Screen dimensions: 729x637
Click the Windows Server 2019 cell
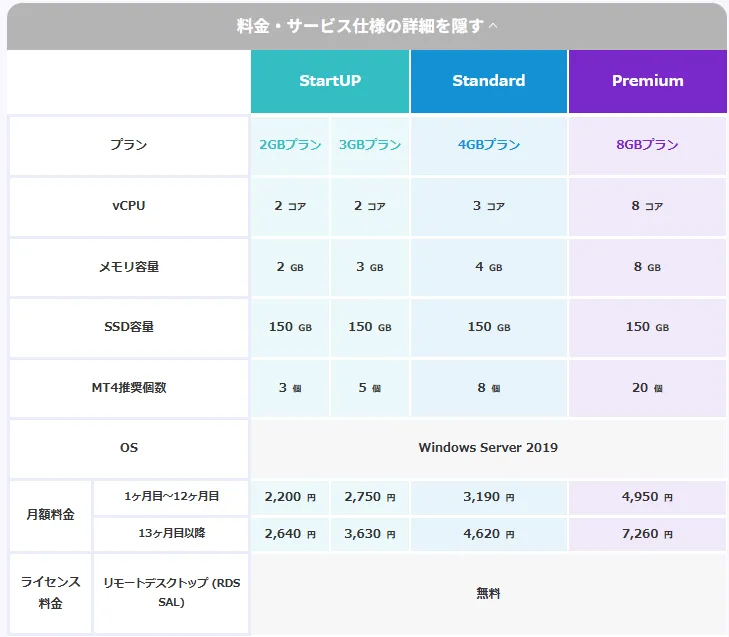click(x=488, y=447)
